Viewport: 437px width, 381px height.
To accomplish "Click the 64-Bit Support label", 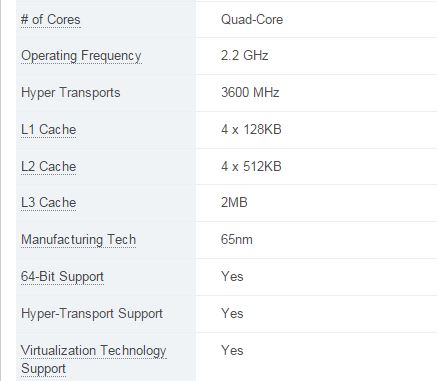I will tap(62, 277).
